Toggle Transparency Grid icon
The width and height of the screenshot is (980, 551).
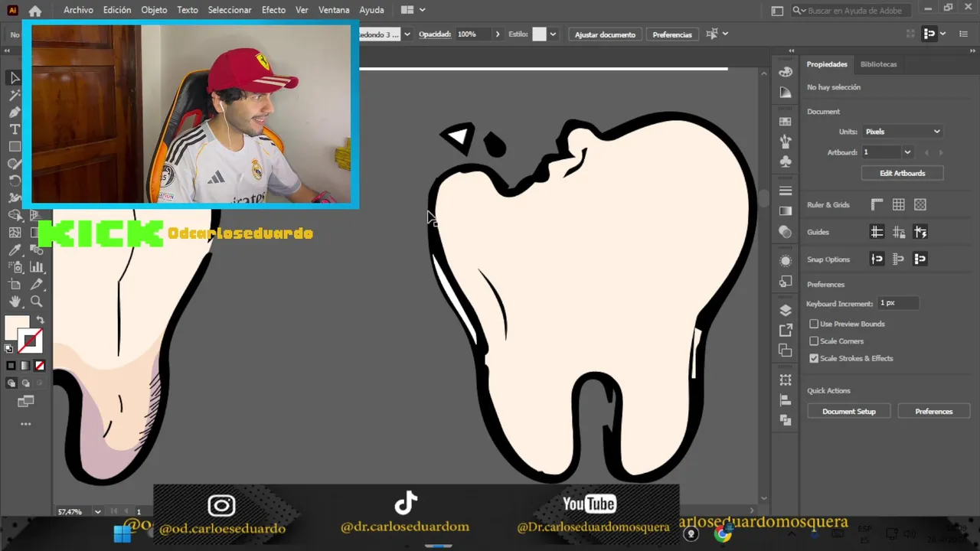coord(920,204)
